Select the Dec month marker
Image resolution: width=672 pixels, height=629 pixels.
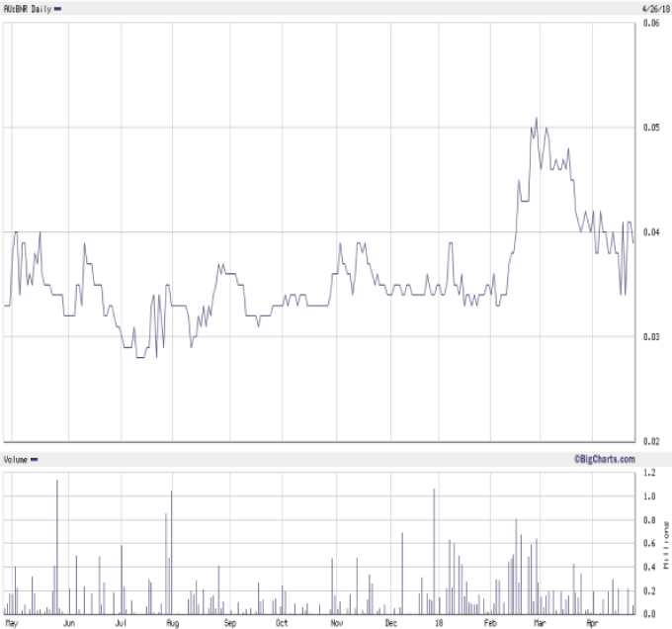click(391, 623)
